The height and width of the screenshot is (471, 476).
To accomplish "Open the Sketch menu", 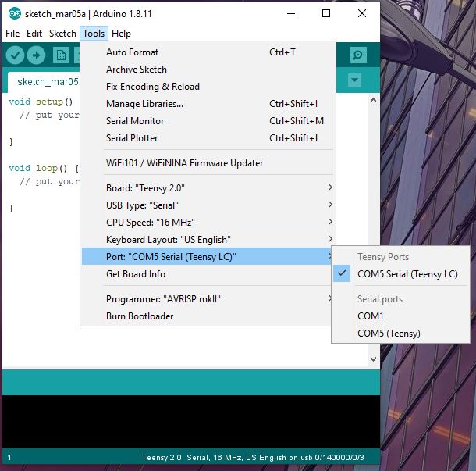I will (x=62, y=34).
